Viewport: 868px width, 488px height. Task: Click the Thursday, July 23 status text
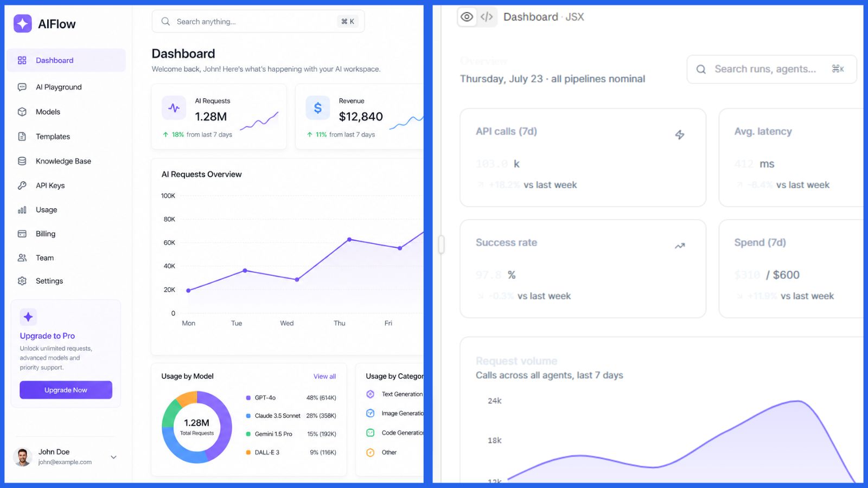[552, 79]
